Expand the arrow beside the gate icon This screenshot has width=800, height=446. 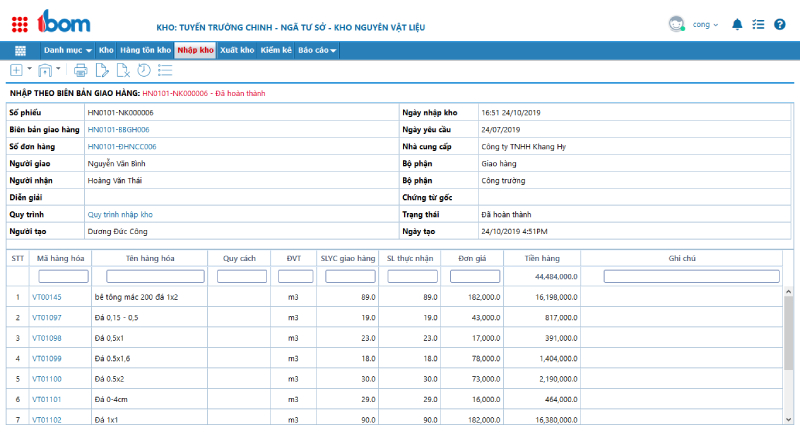point(58,68)
